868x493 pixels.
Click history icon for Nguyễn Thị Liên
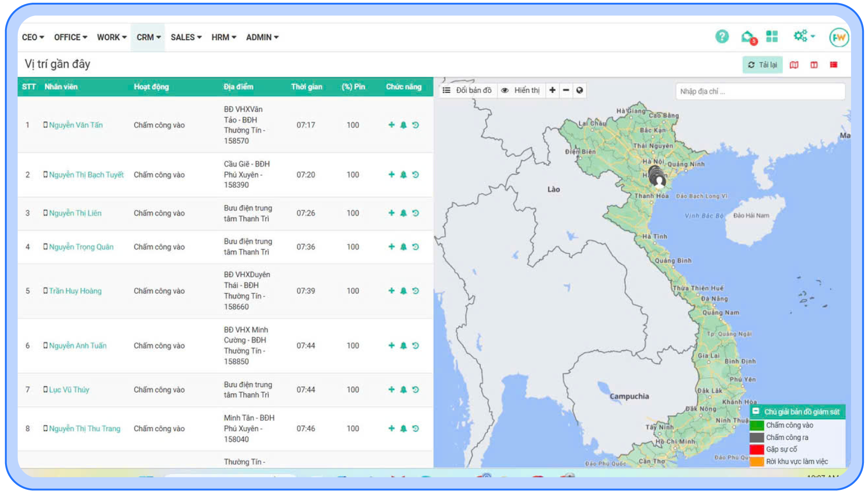pos(415,213)
